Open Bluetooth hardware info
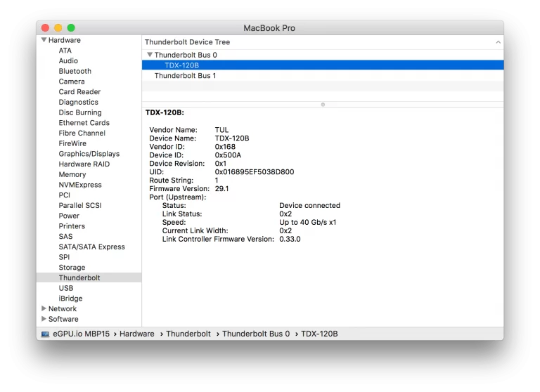 (x=75, y=71)
